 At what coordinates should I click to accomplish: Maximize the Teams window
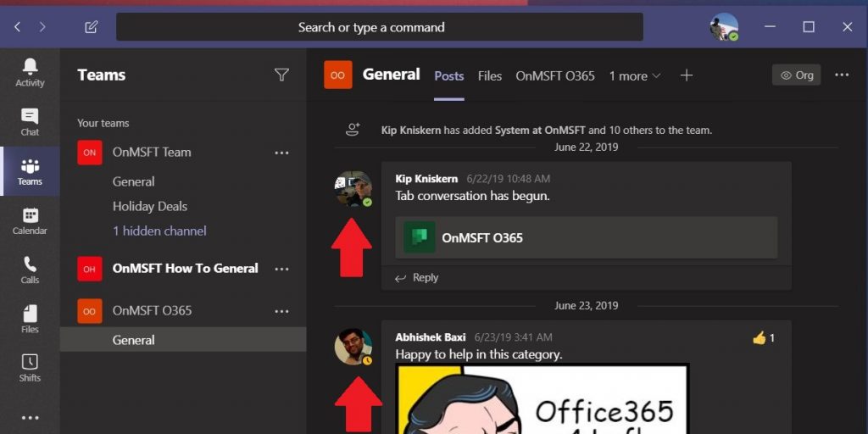click(x=809, y=26)
